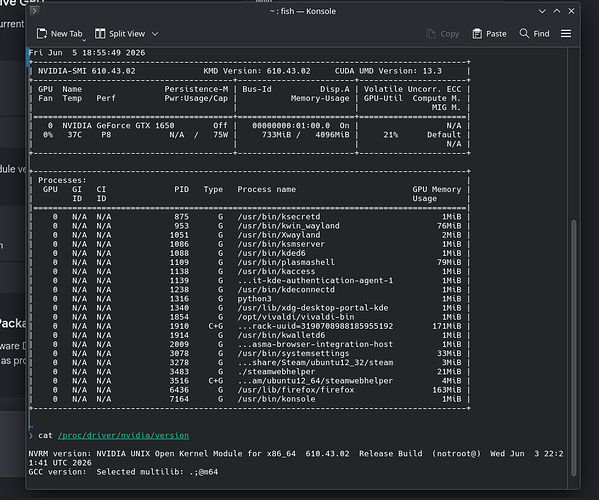
Task: Click the 21% GPU-Util value
Action: coord(391,135)
